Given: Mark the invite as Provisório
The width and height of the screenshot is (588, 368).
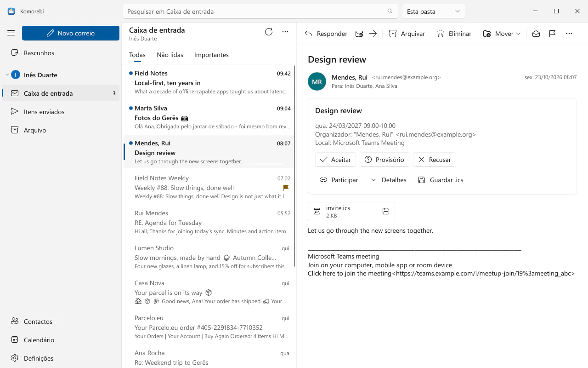Looking at the screenshot, I should pyautogui.click(x=384, y=160).
